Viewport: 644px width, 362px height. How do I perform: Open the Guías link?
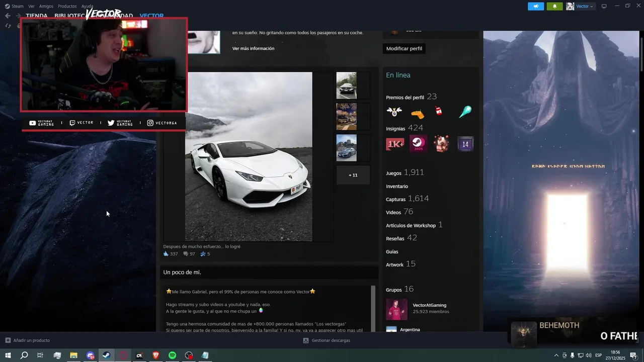pos(392,251)
